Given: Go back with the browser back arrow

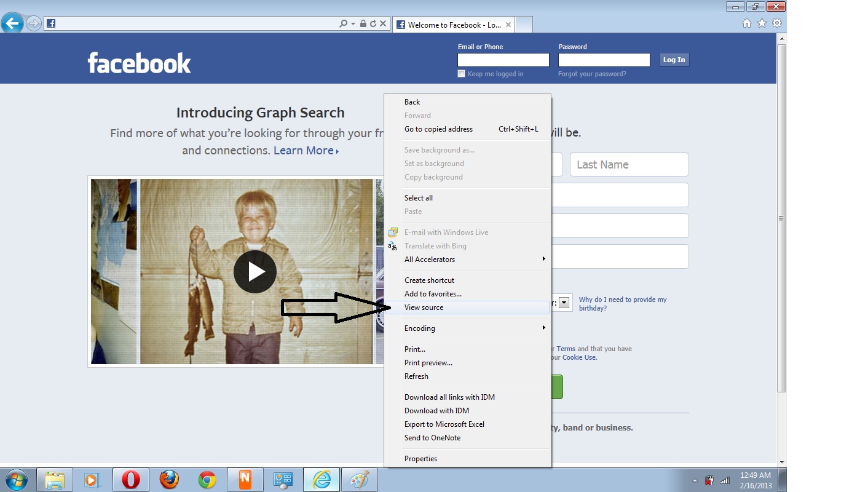Looking at the screenshot, I should [x=12, y=24].
